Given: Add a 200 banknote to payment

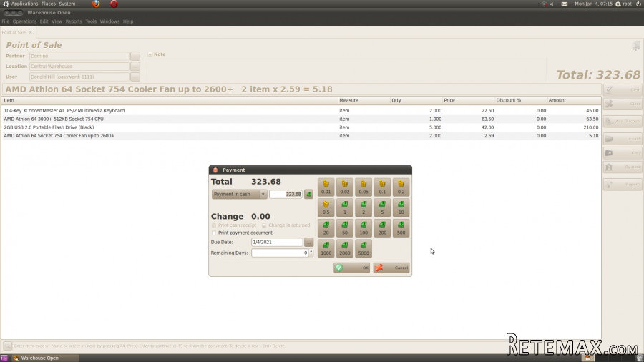Looking at the screenshot, I should [x=382, y=228].
